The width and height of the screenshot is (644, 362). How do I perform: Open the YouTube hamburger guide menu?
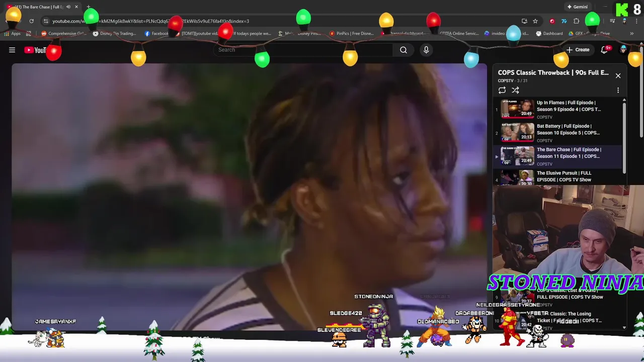[x=12, y=50]
